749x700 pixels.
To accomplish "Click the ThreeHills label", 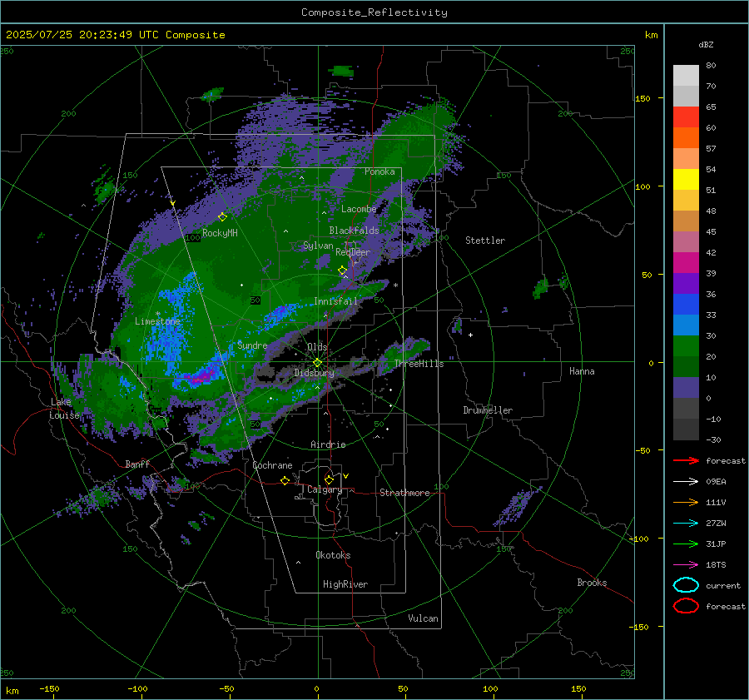I will point(419,364).
